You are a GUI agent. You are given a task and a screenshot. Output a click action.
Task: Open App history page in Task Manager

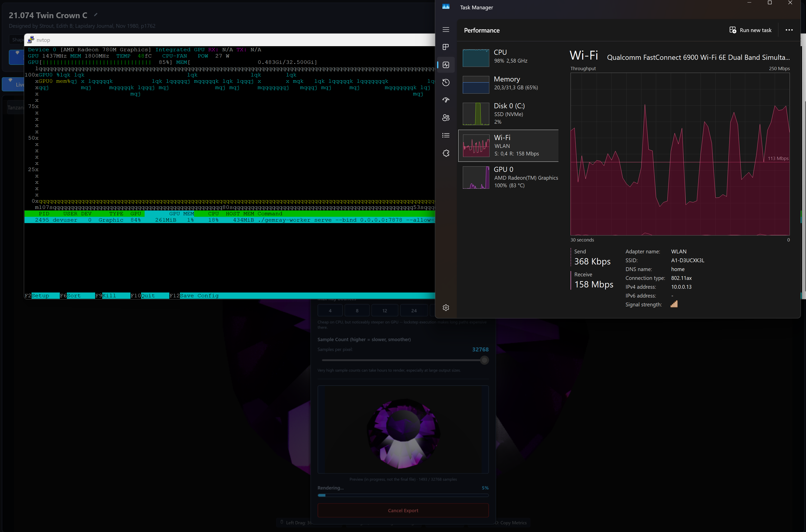tap(446, 83)
